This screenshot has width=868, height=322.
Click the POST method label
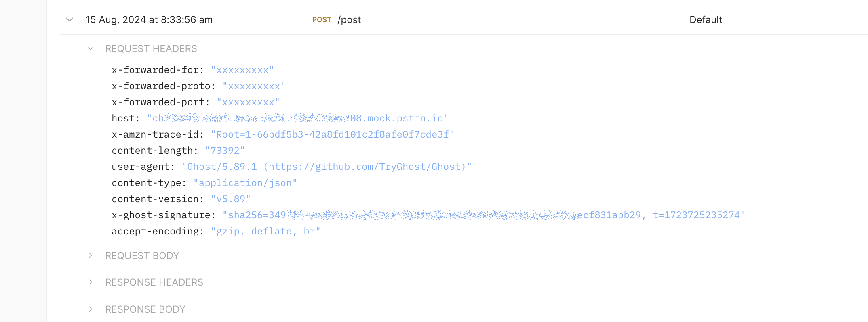coord(322,20)
